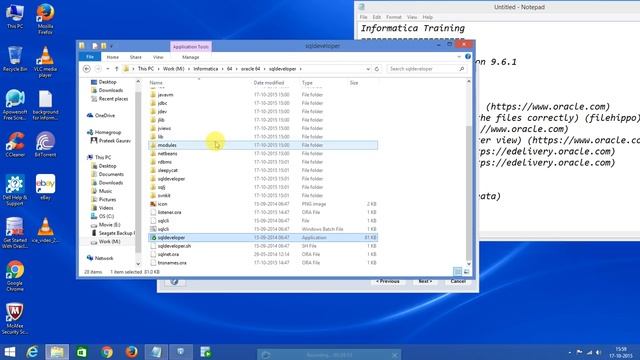640x360 pixels.
Task: Expand the address bar history dropdown
Action: tap(368, 69)
